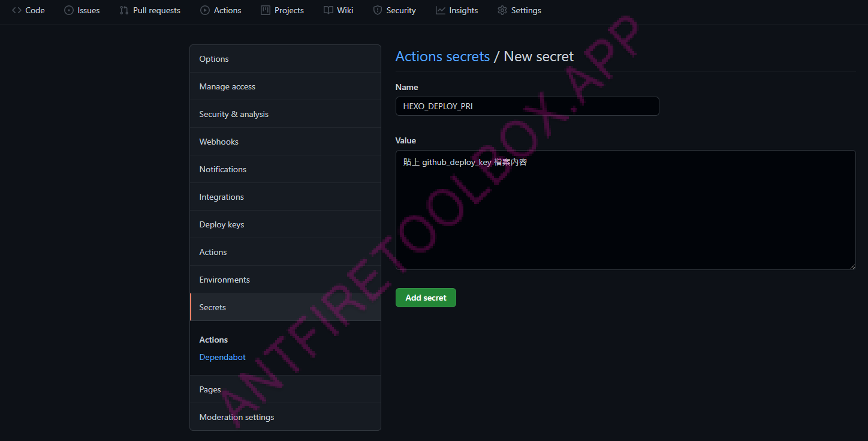Open Manage access settings
Screen dimensions: 868x441
point(285,86)
